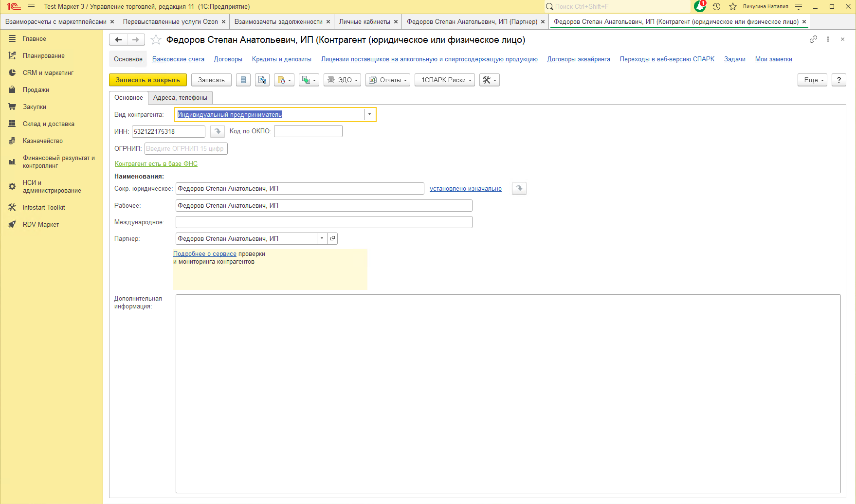Switch to the Адреса, телефоны tab
Viewport: 856px width, 504px height.
180,97
